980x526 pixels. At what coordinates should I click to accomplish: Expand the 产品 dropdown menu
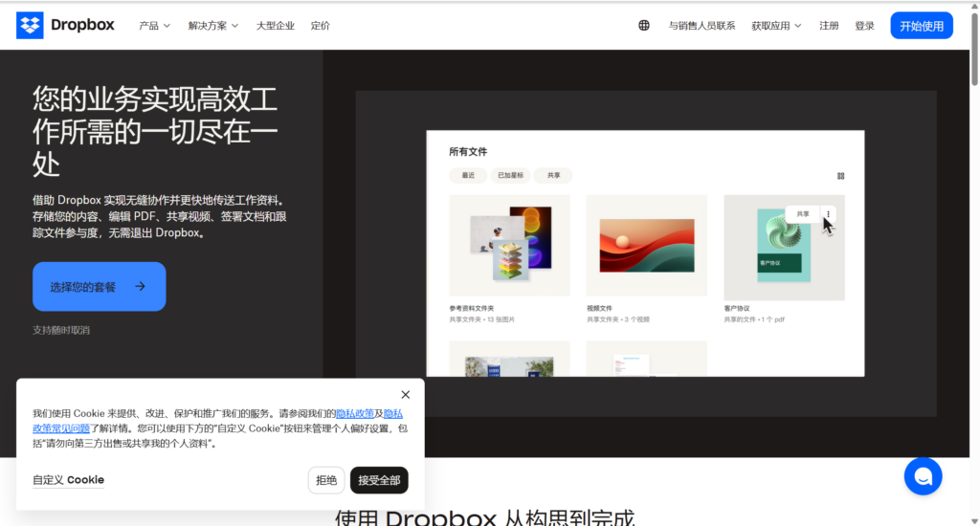tap(154, 26)
